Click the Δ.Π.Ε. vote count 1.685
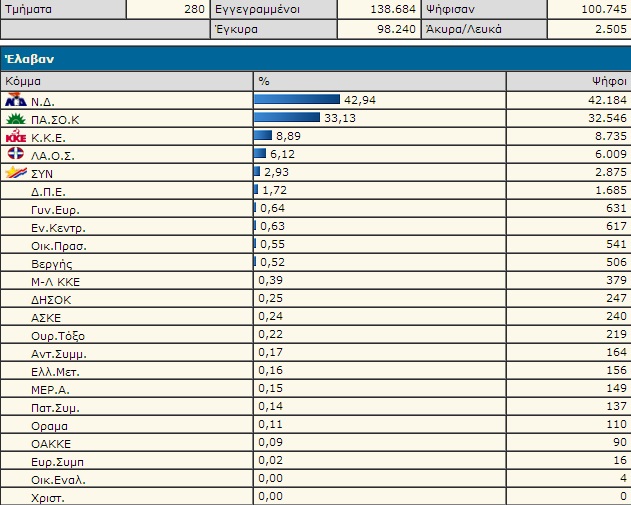 [611, 190]
